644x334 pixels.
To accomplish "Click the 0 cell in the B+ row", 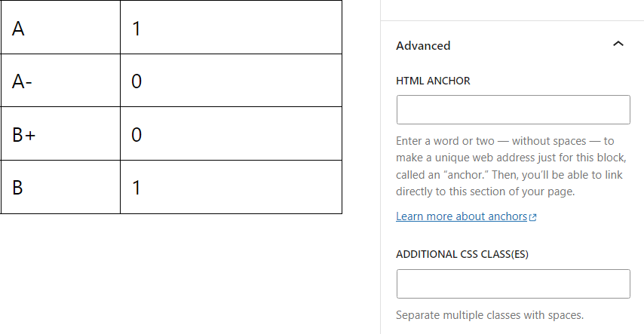I will click(231, 134).
